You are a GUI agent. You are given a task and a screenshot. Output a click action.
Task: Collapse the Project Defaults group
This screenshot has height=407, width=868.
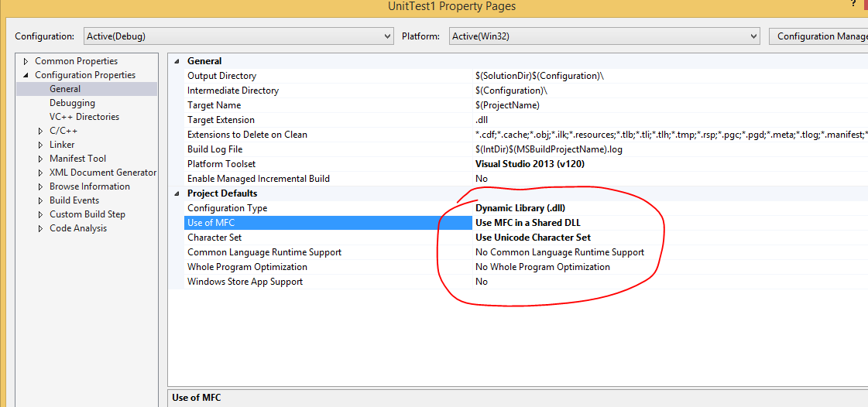177,193
